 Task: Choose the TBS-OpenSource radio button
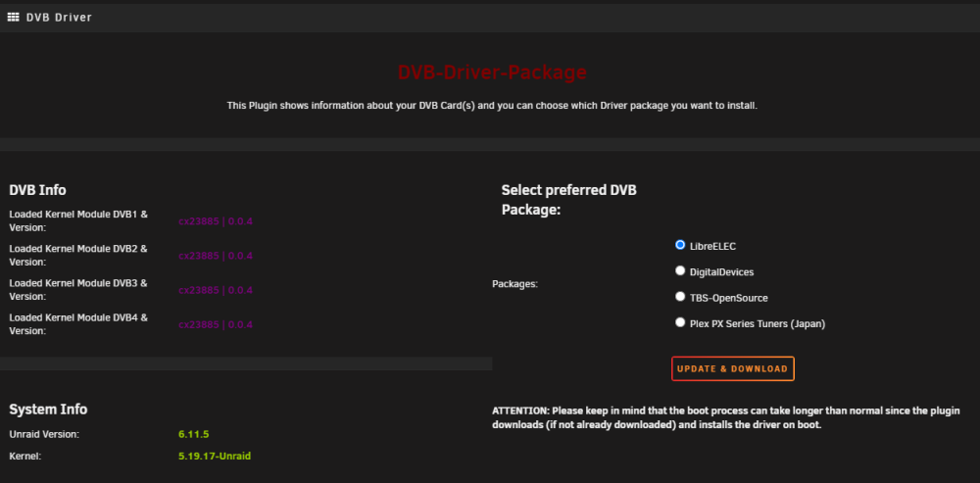pyautogui.click(x=680, y=296)
